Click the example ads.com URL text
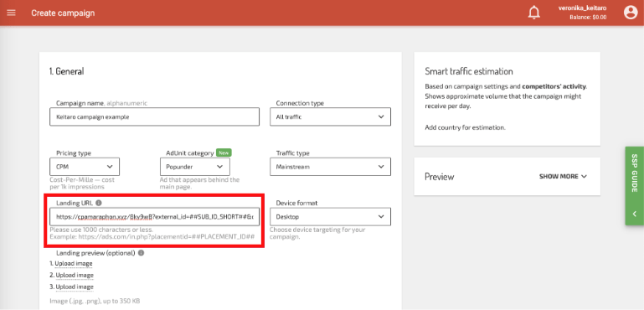Screen dimensions: 644x310 tap(152, 237)
